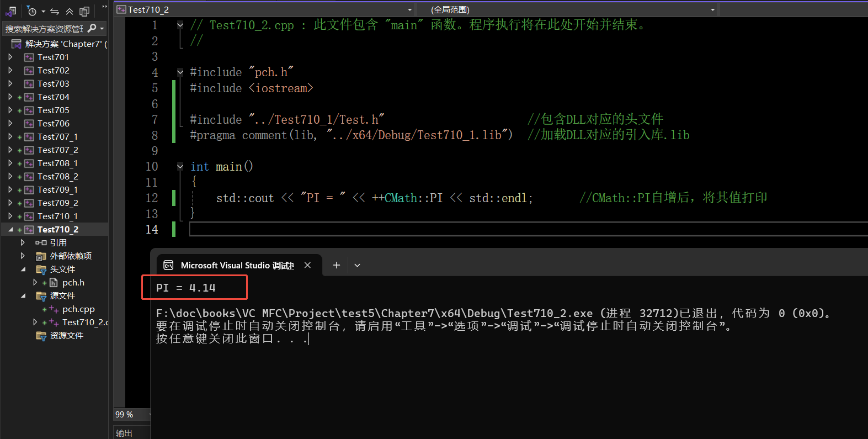Collapse the main function code block

pos(180,166)
